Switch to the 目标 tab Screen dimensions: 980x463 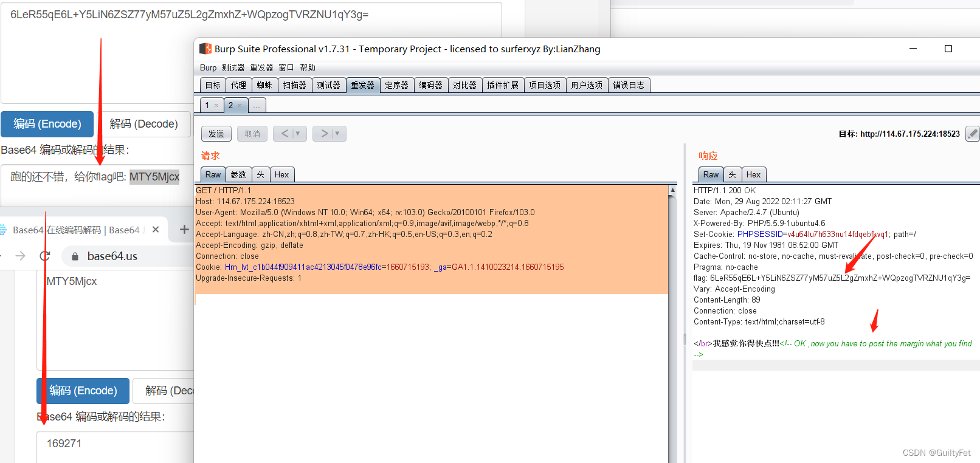(213, 85)
